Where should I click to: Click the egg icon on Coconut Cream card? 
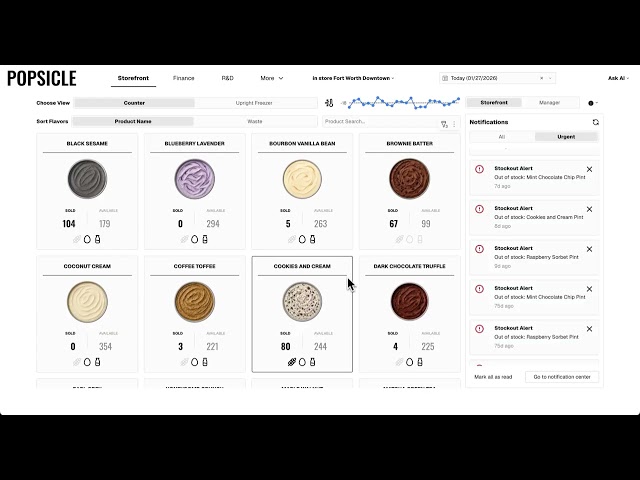tap(87, 362)
